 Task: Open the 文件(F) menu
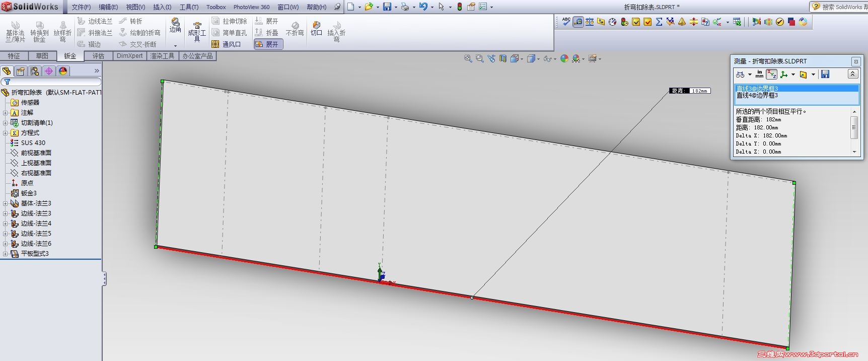[81, 7]
